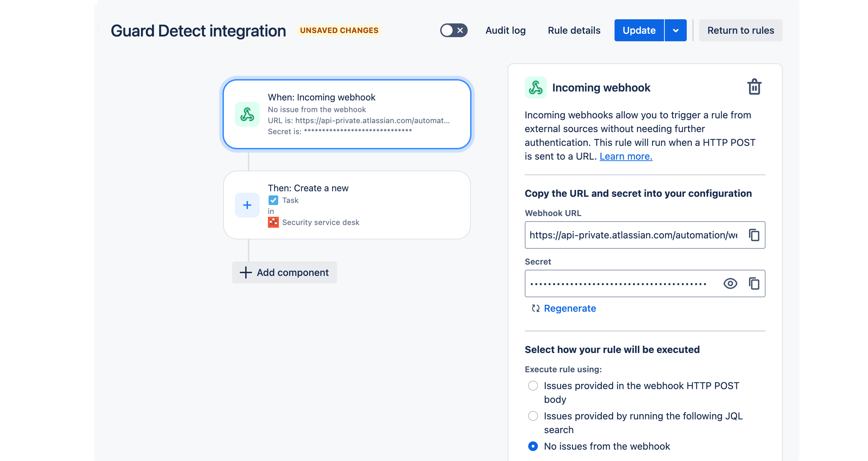The height and width of the screenshot is (461, 868).
Task: Copy the Webhook URL
Action: pos(754,235)
